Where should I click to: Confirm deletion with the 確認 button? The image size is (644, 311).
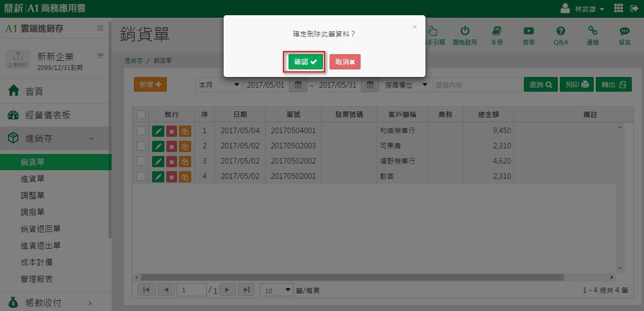[x=305, y=62]
